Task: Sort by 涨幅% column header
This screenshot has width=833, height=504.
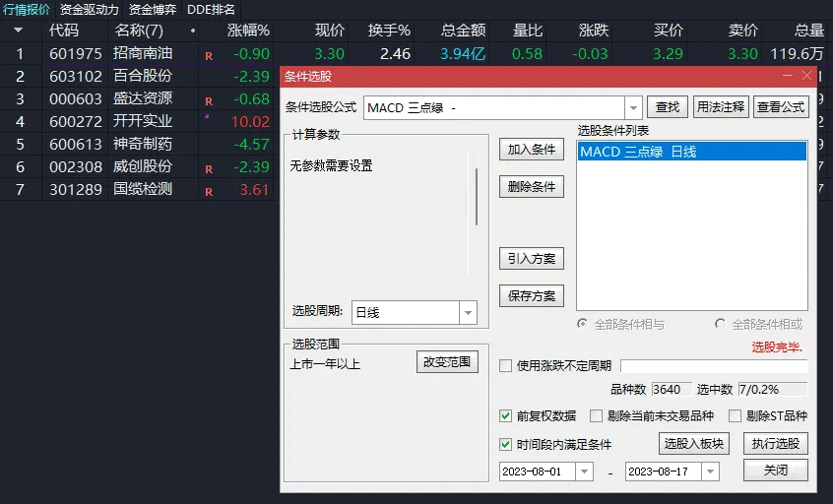Action: pyautogui.click(x=248, y=31)
